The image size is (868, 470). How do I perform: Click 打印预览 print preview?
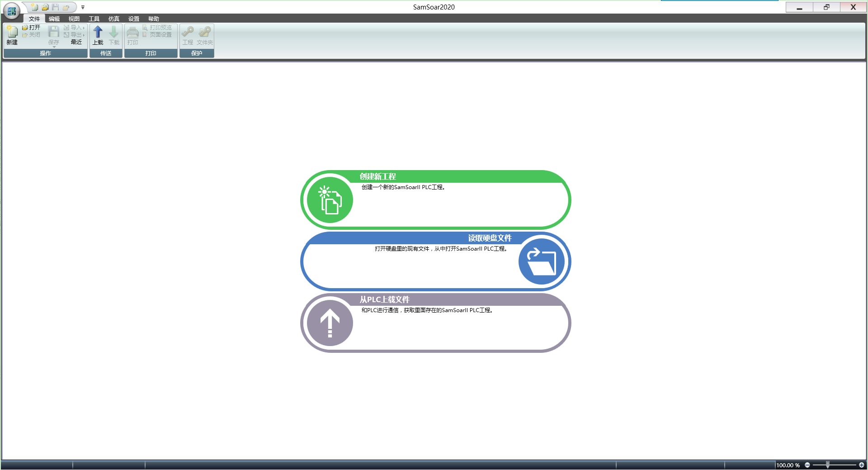click(x=157, y=28)
